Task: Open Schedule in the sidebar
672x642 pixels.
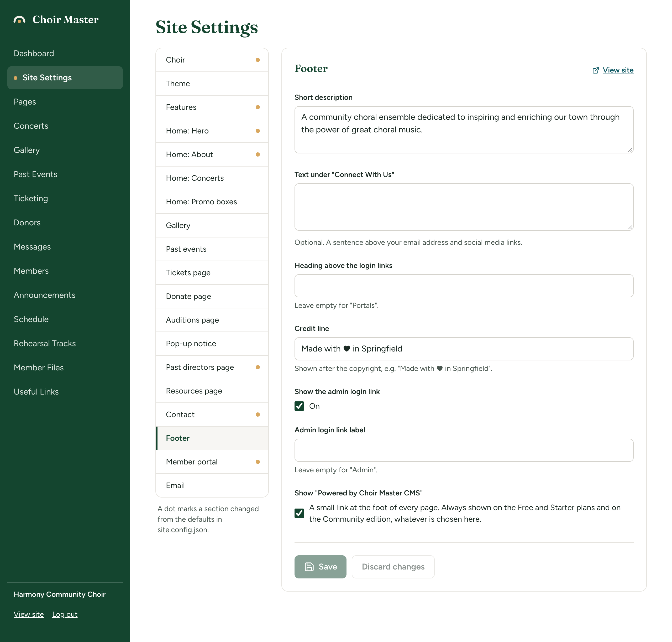Action: click(x=65, y=319)
